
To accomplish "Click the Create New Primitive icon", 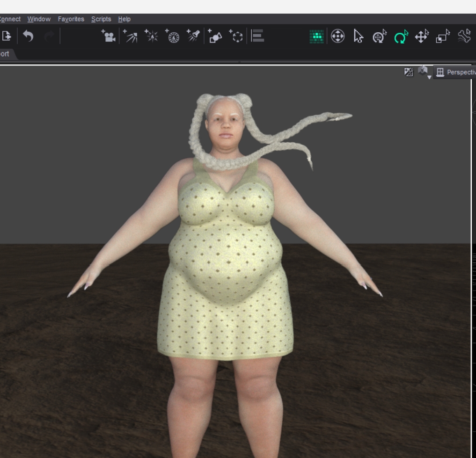I will pyautogui.click(x=215, y=36).
